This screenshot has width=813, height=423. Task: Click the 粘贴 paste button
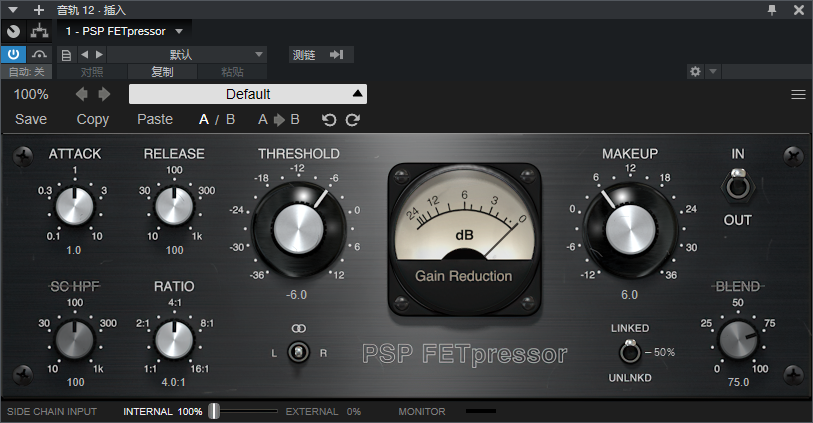[x=232, y=72]
